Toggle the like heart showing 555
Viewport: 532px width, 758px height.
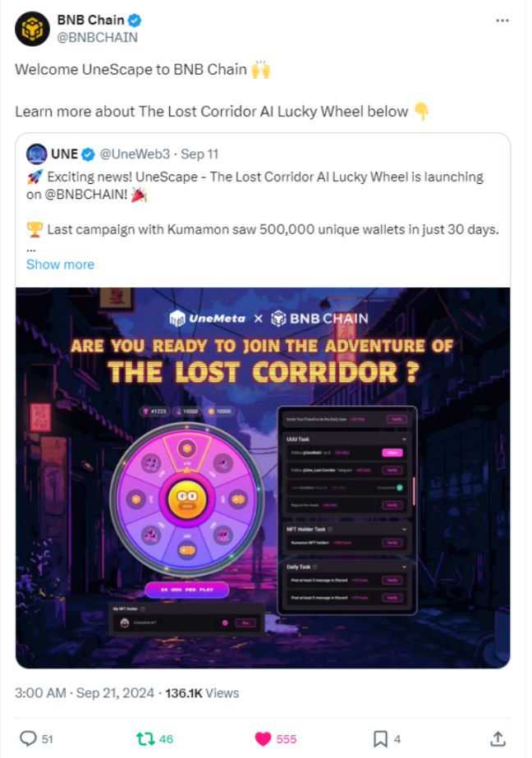(264, 739)
